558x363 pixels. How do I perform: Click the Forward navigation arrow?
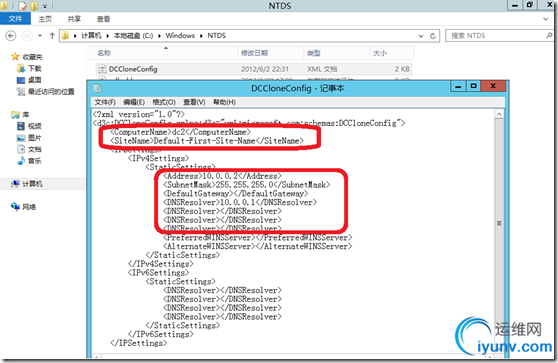pos(27,36)
